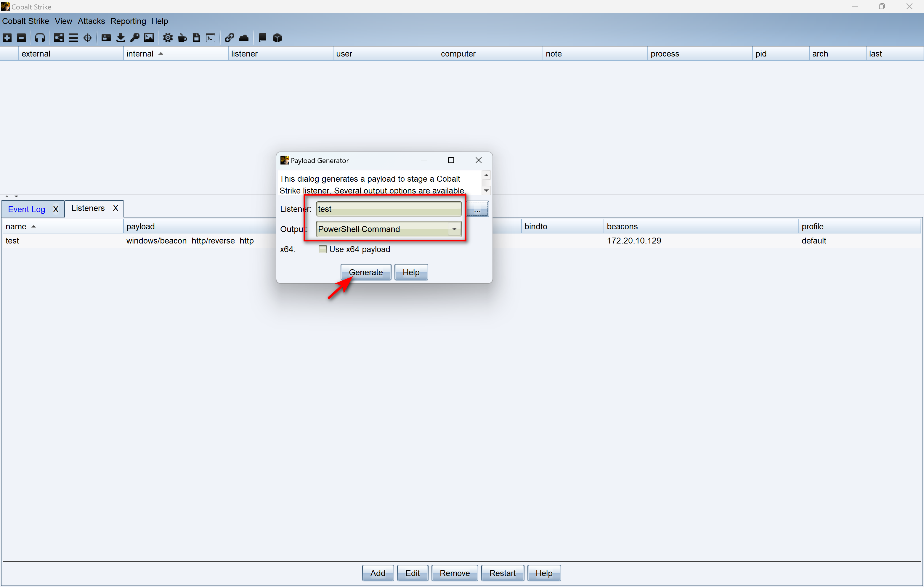The image size is (924, 587).
Task: Click the Restart listener button
Action: [502, 573]
